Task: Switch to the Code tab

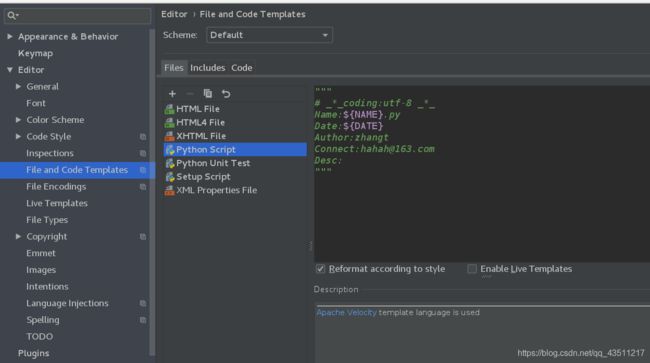Action: tap(242, 68)
